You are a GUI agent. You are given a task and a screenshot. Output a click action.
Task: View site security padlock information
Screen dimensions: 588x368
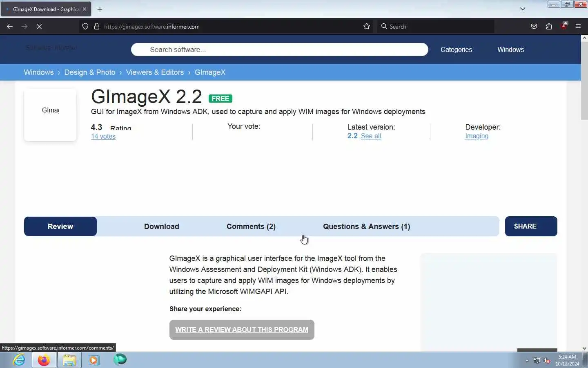pos(97,27)
